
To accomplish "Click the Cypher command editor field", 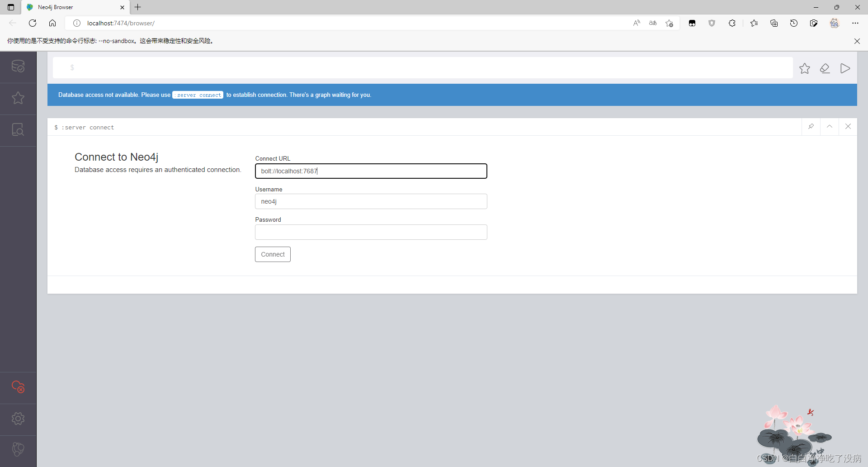I will (423, 67).
